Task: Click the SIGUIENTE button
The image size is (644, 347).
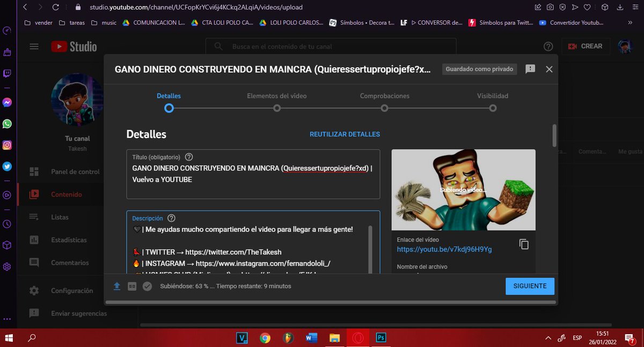Action: [530, 286]
